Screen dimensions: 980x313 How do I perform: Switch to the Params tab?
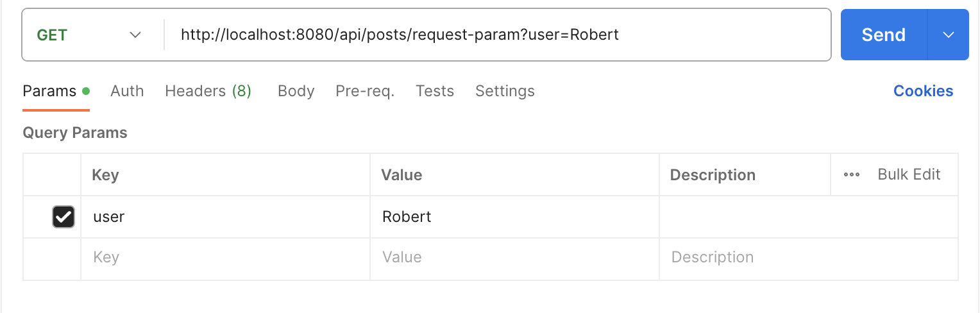point(49,91)
